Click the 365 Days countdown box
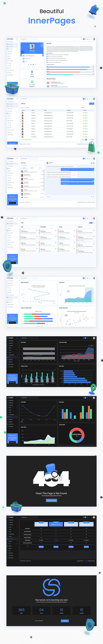Viewport: 103px width, 644px height. 22,611
